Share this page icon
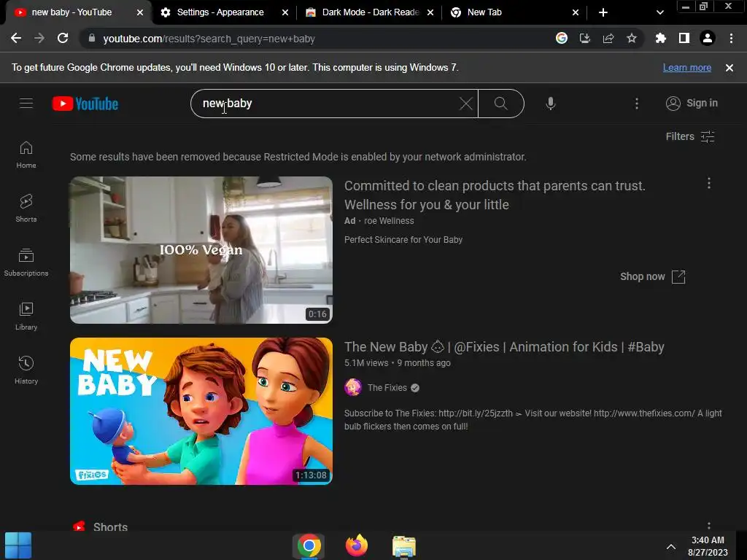 pos(608,39)
